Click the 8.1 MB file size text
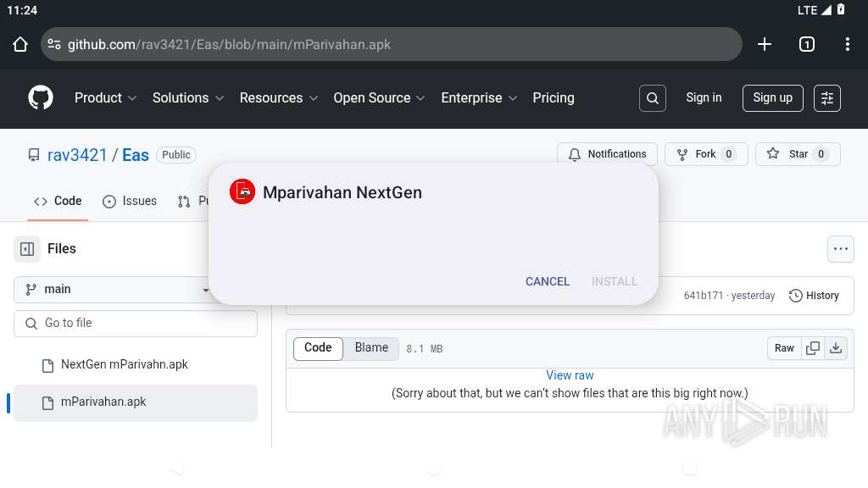 pos(425,348)
